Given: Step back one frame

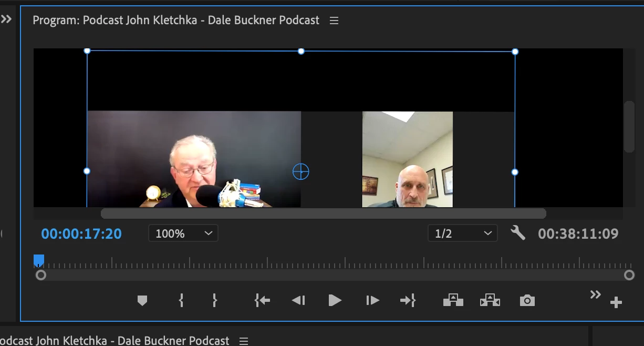Looking at the screenshot, I should pyautogui.click(x=298, y=300).
